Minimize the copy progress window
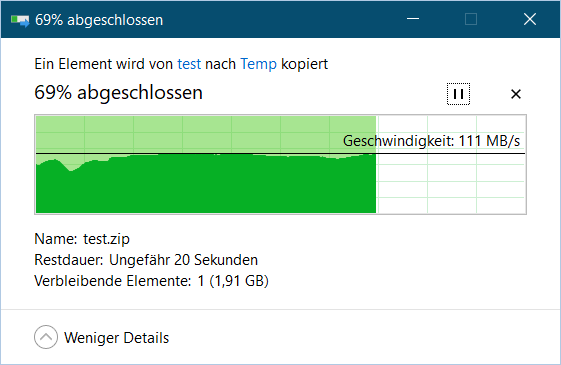 (x=413, y=19)
